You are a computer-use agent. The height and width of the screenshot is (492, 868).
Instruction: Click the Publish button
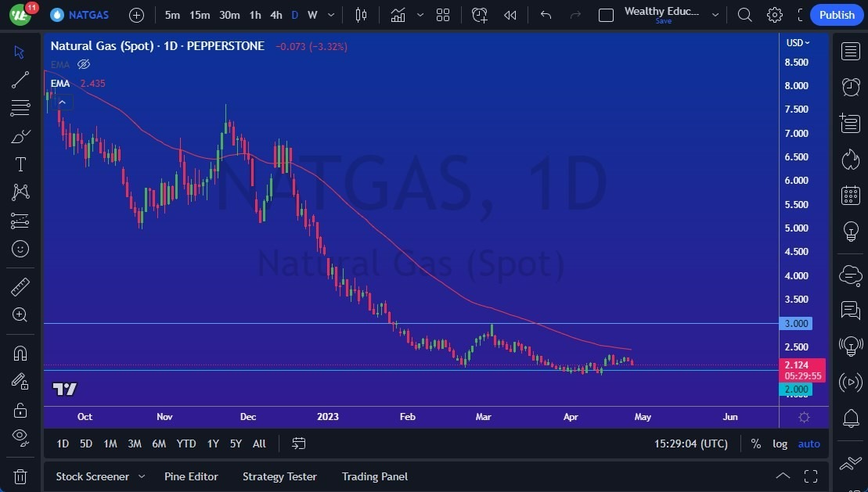836,15
